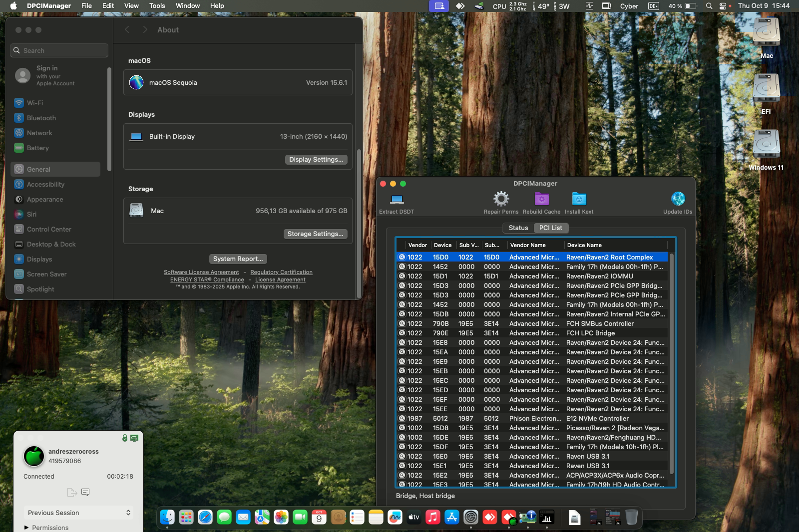Screen dimensions: 799x532
Task: Open the Apple menu
Action: 13,6
